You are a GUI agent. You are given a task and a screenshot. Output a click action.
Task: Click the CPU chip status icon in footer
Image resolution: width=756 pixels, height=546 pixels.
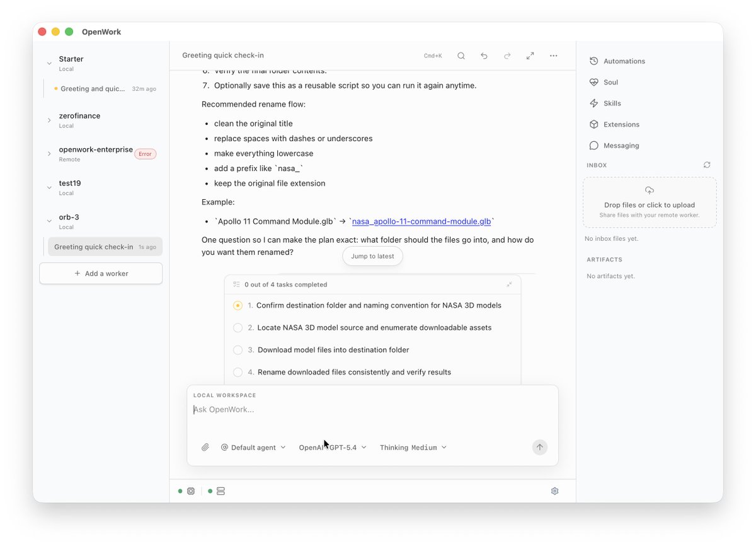click(x=191, y=491)
